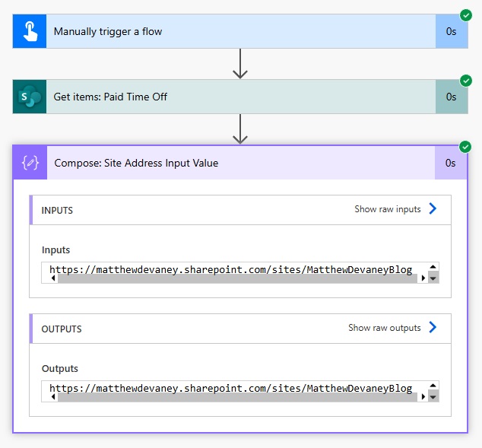Image resolution: width=482 pixels, height=448 pixels.
Task: Click the green success checkmark on Get items
Action: click(x=465, y=81)
